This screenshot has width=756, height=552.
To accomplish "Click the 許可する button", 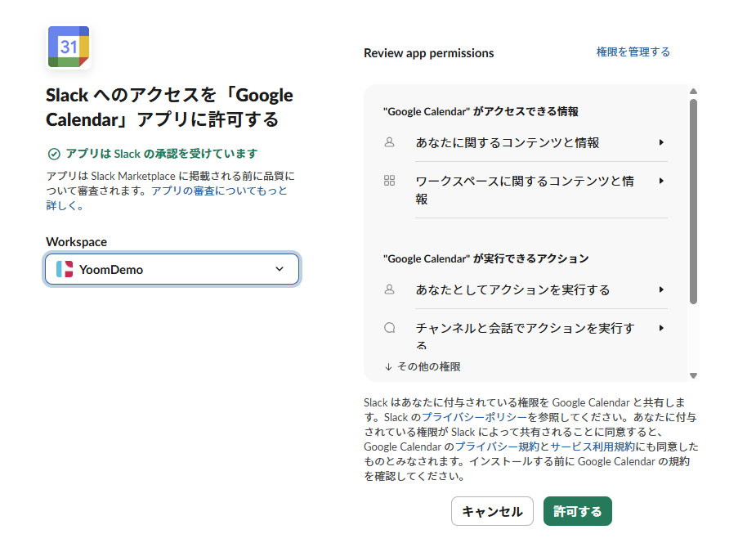I will click(x=578, y=511).
